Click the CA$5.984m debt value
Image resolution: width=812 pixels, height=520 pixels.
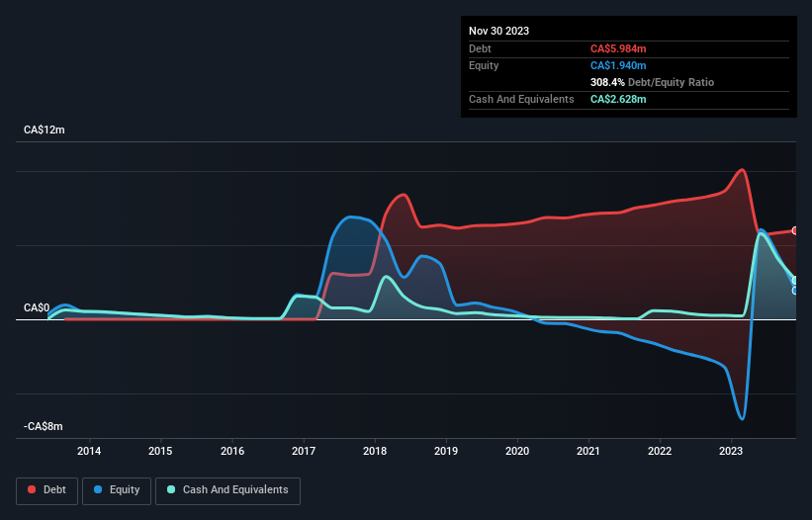coord(618,48)
